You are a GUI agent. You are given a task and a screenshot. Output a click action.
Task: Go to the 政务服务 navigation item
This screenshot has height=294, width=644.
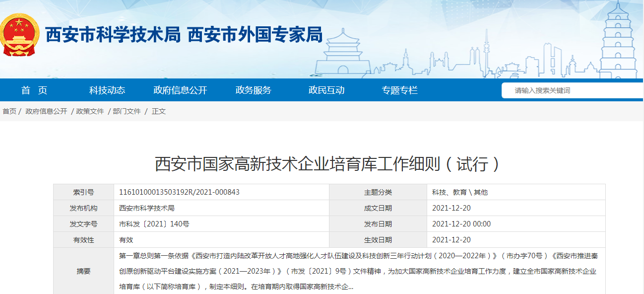click(x=253, y=90)
